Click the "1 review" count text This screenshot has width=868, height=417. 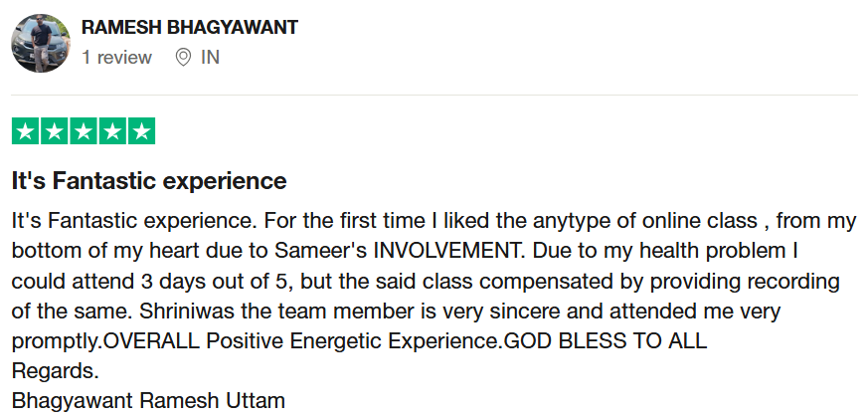tap(116, 58)
